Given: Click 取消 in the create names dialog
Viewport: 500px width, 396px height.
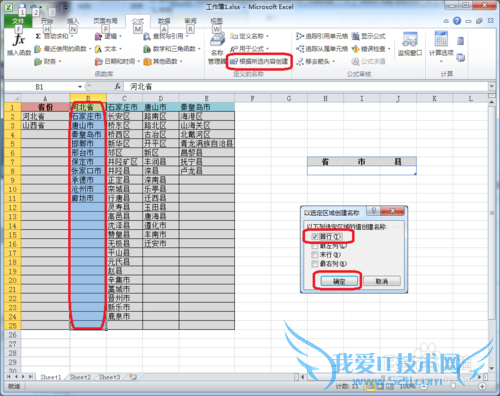Looking at the screenshot, I should coord(382,281).
